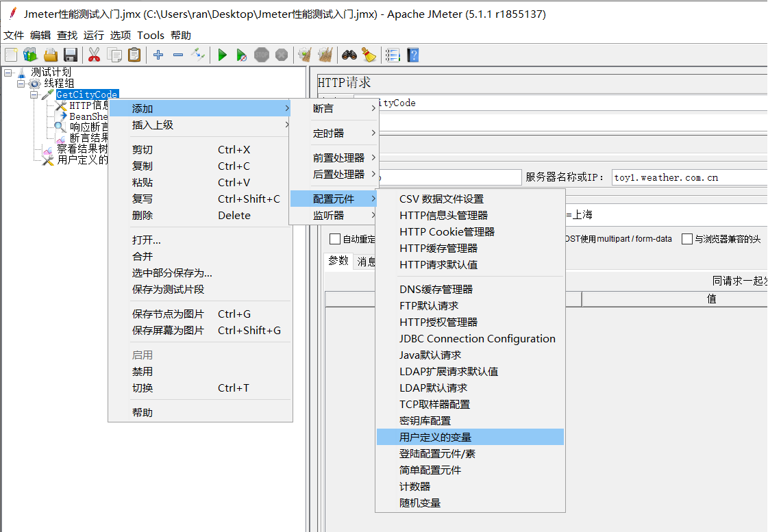Click the Copy toolbar icon
The height and width of the screenshot is (532, 768).
coord(114,55)
